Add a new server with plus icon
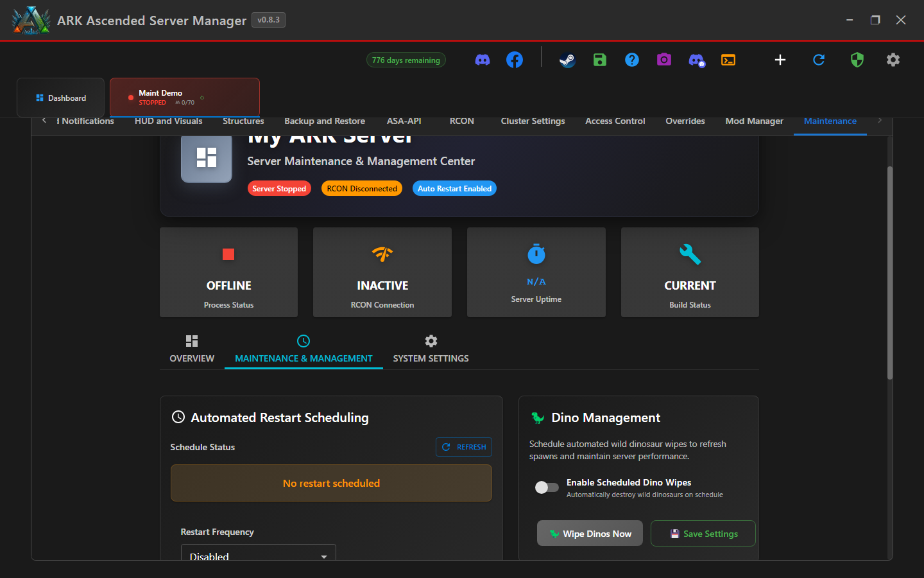This screenshot has width=924, height=578. pyautogui.click(x=780, y=60)
